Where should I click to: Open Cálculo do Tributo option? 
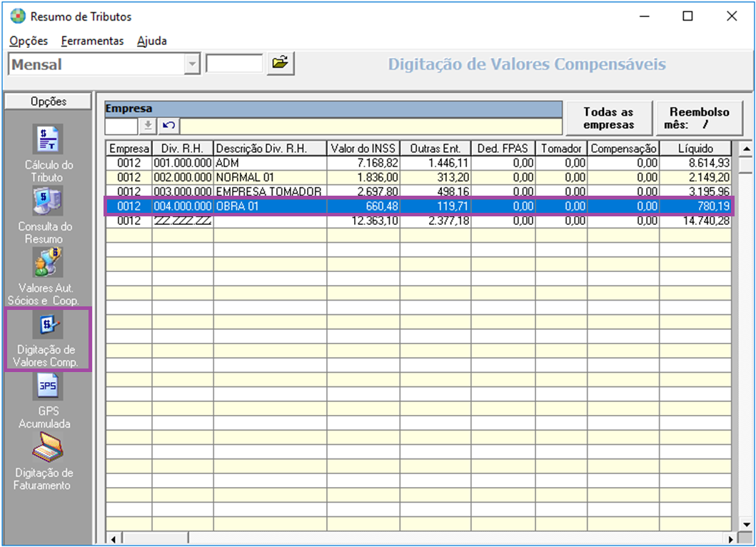48,154
